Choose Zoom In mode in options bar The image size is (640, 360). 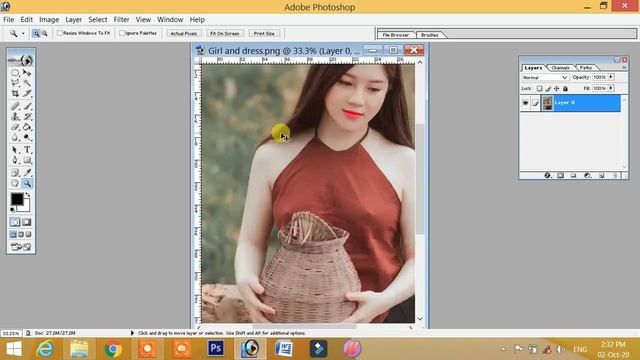pos(36,33)
